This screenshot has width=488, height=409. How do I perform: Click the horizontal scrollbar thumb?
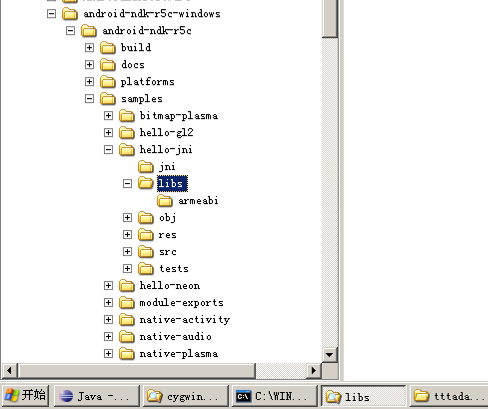(136, 370)
